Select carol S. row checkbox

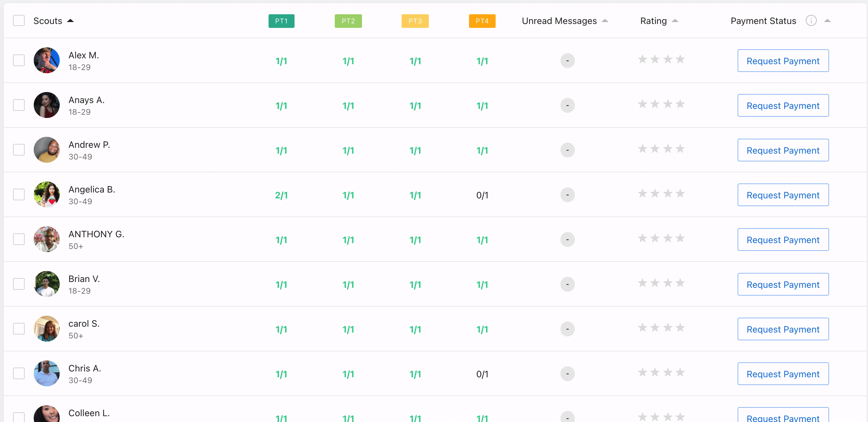coord(19,329)
